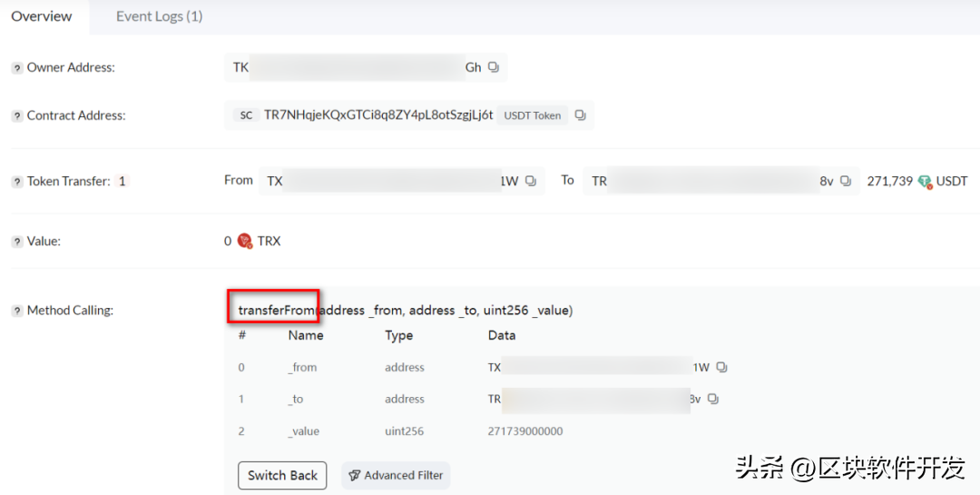Click the USDT Token tag

point(533,115)
